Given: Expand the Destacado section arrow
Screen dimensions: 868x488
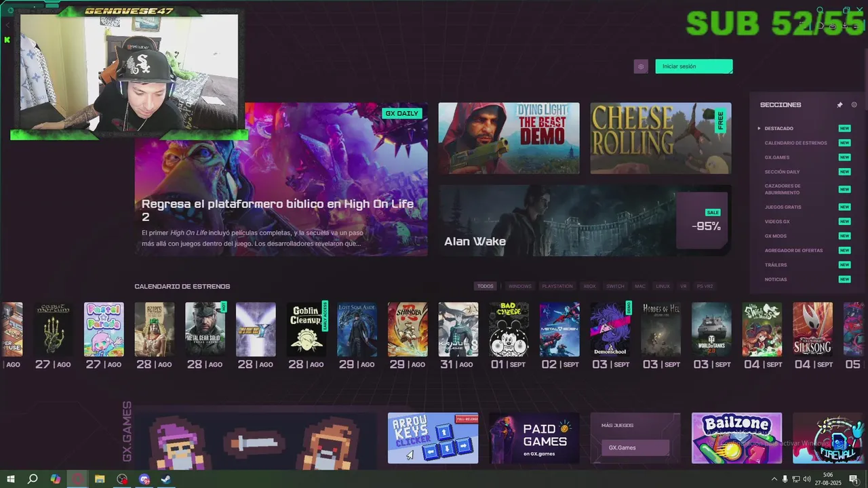Looking at the screenshot, I should pos(759,128).
